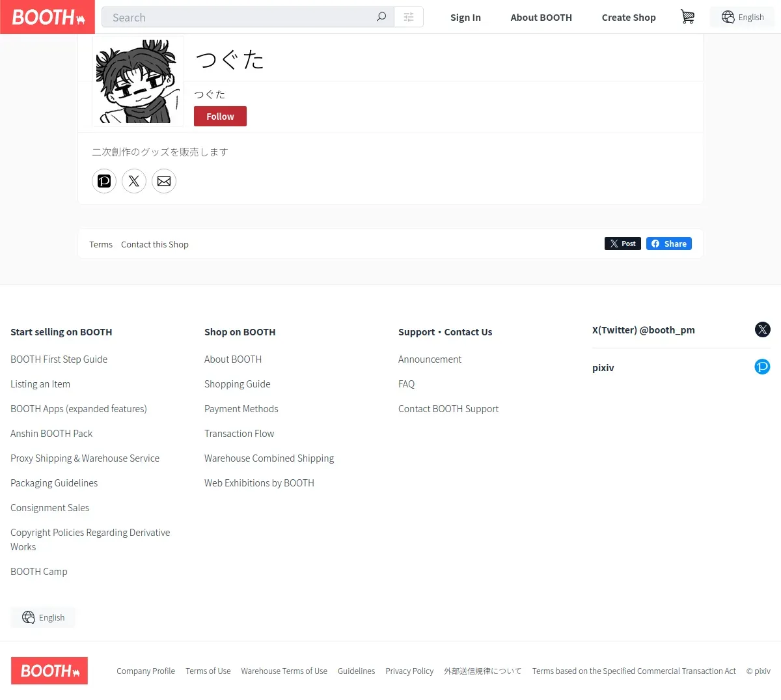Open Contact BOOTH Support
The image size is (781, 700).
[448, 409]
